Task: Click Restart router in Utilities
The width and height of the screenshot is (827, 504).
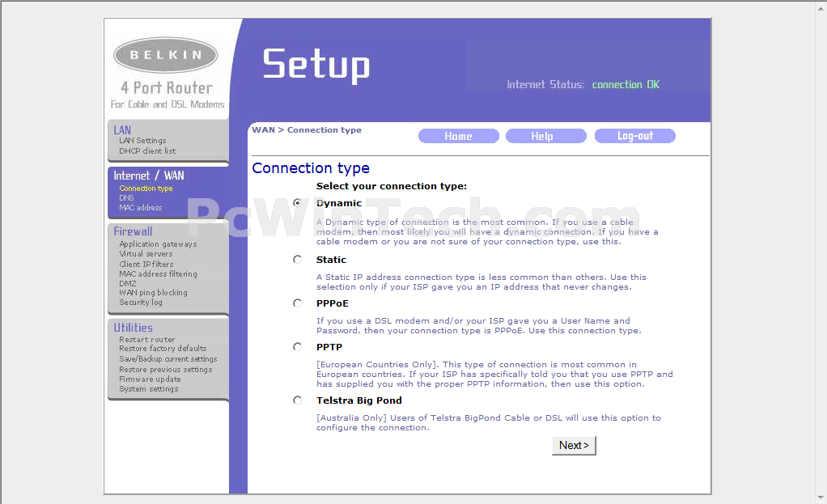Action: 146,340
